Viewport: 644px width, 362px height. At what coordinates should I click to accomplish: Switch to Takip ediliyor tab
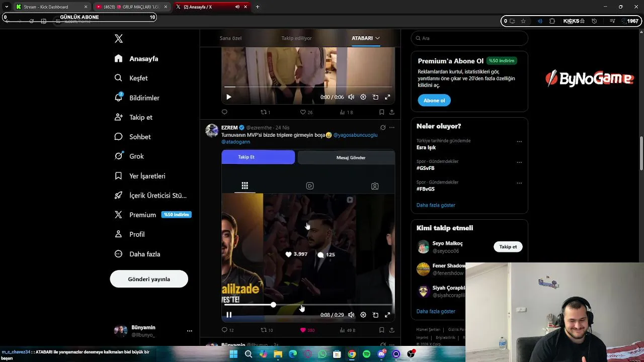click(296, 38)
